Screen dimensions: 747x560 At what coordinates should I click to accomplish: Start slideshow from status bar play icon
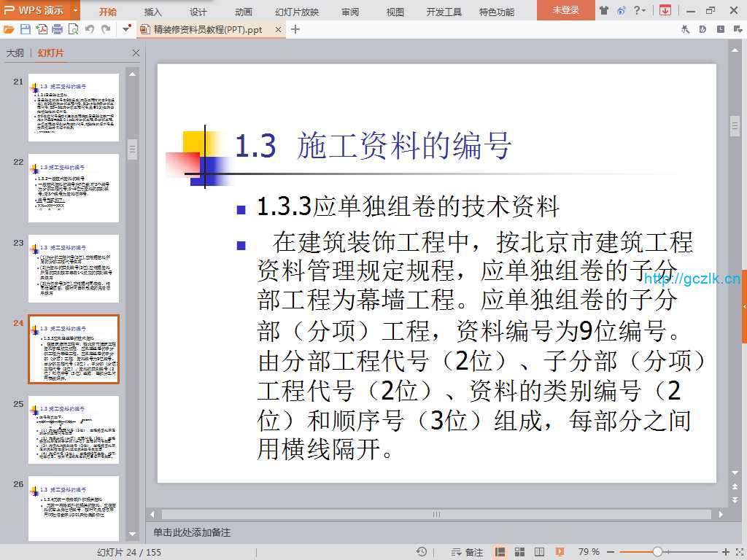coord(560,552)
